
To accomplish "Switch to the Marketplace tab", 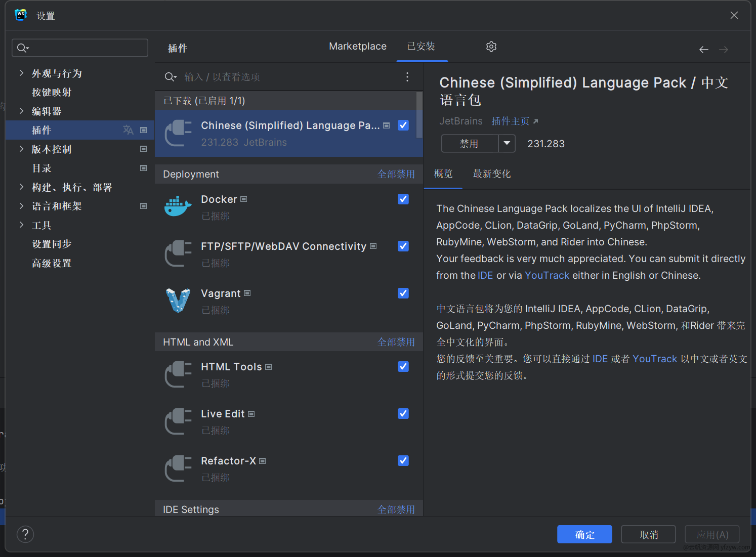I will [x=358, y=46].
